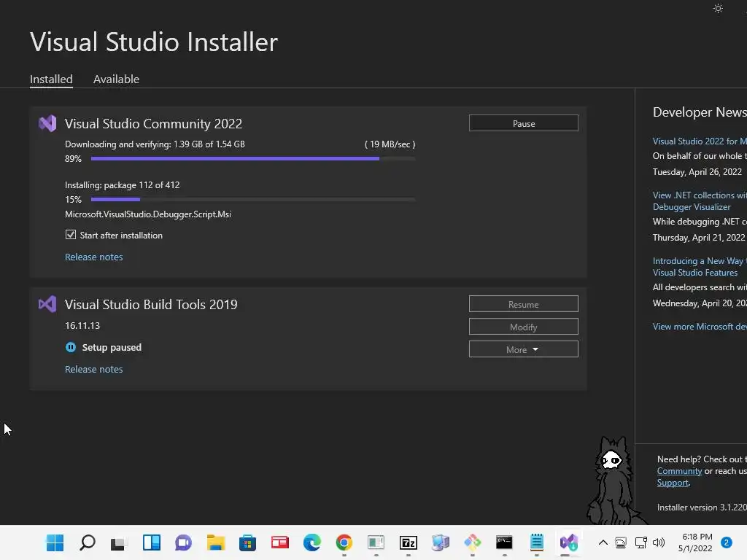Open the 7-Zip taskbar icon
The width and height of the screenshot is (747, 560).
pos(409,542)
